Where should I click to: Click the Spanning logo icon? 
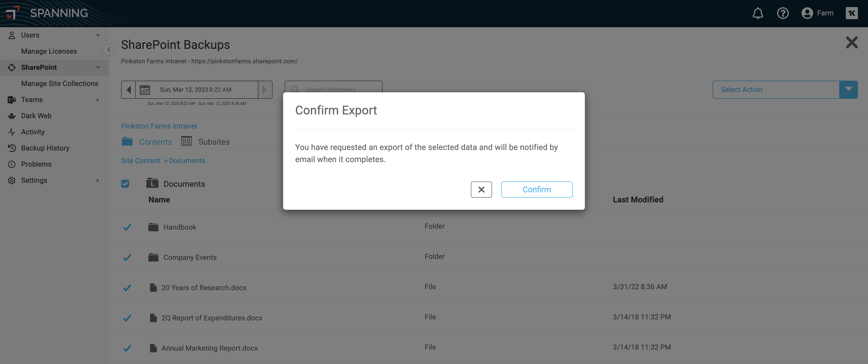click(x=12, y=13)
